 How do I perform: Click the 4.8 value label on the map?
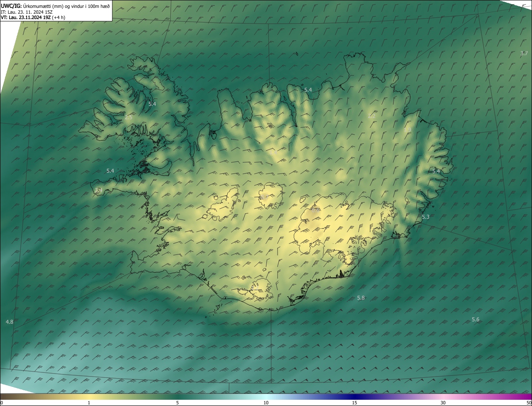(10, 322)
